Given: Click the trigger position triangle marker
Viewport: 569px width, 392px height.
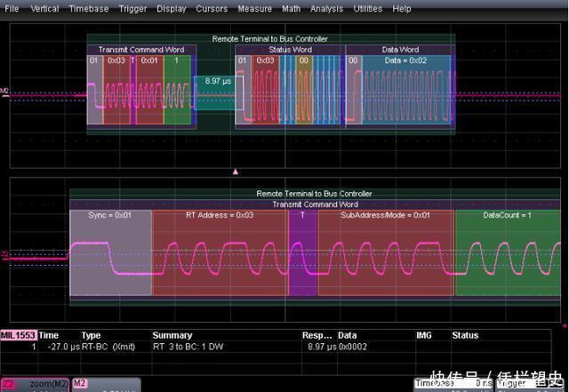Looking at the screenshot, I should coord(236,170).
